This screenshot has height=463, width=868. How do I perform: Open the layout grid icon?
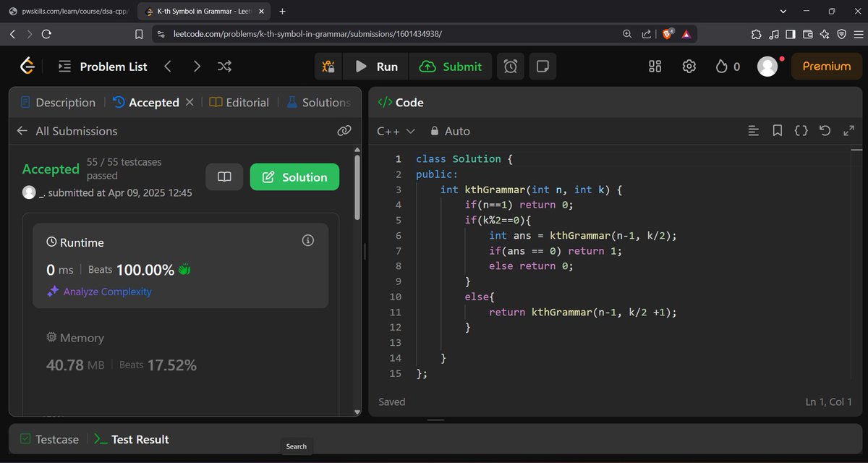pyautogui.click(x=655, y=67)
